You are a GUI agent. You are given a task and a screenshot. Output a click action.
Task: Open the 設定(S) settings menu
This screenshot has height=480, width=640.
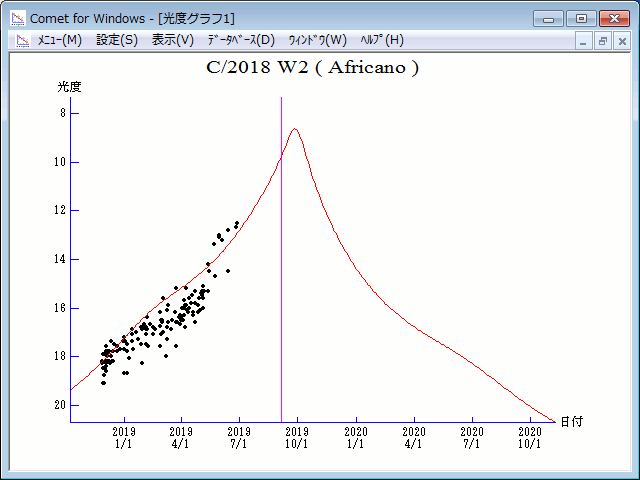click(117, 40)
